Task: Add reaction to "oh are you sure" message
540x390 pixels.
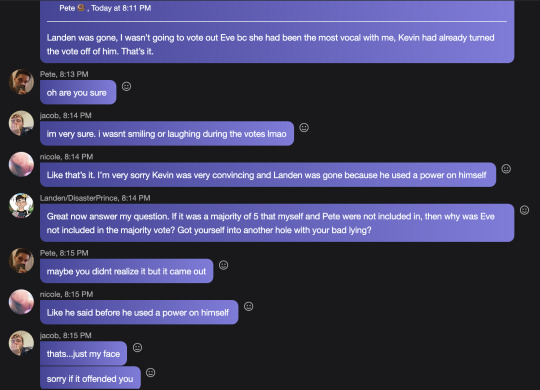Action: (126, 86)
